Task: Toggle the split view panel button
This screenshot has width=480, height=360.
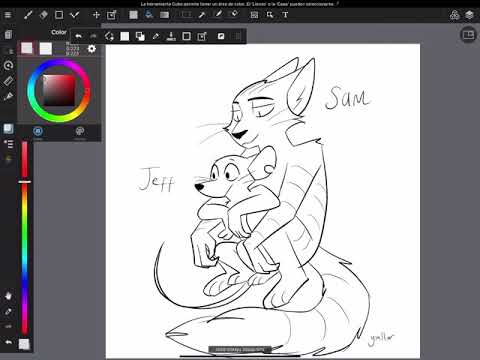Action: [468, 35]
